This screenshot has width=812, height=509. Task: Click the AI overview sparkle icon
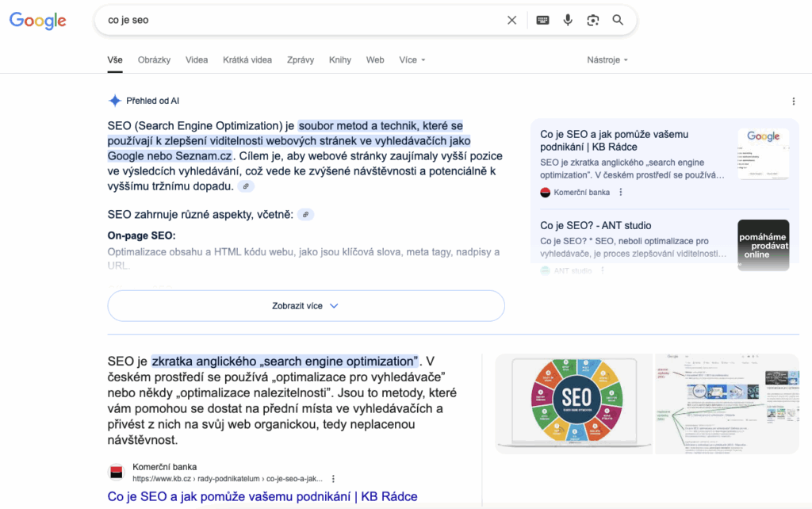tap(114, 101)
